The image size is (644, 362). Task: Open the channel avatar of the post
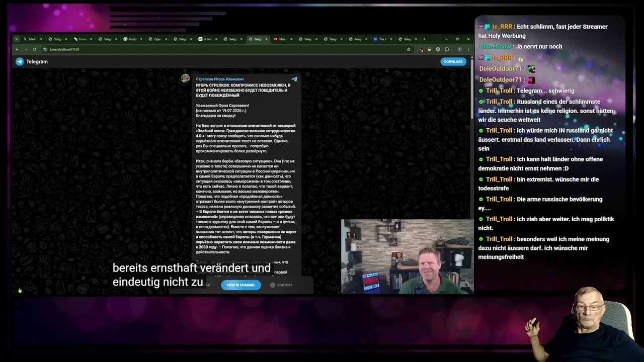click(185, 78)
